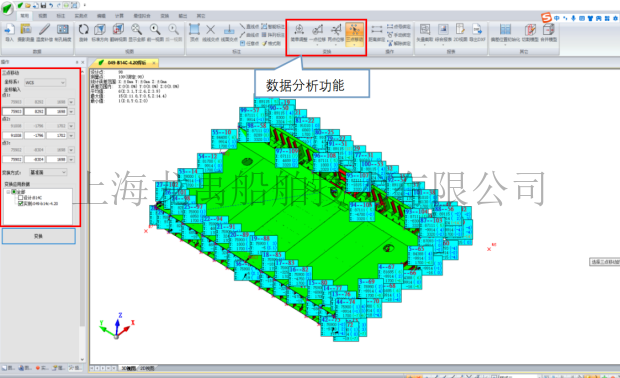The height and width of the screenshot is (378, 620).
Task: Select the Cut Model (切割模型) icon
Action: coord(530,32)
